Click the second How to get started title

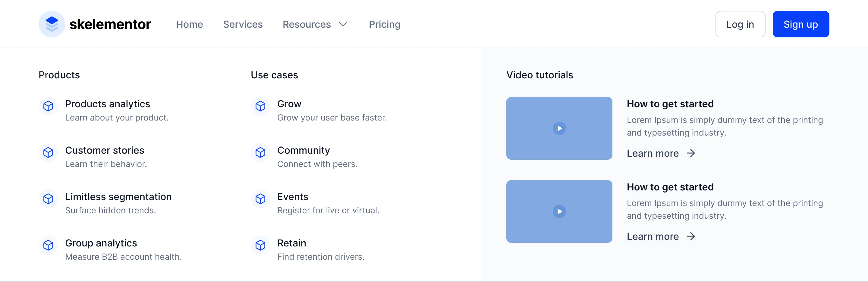[670, 187]
